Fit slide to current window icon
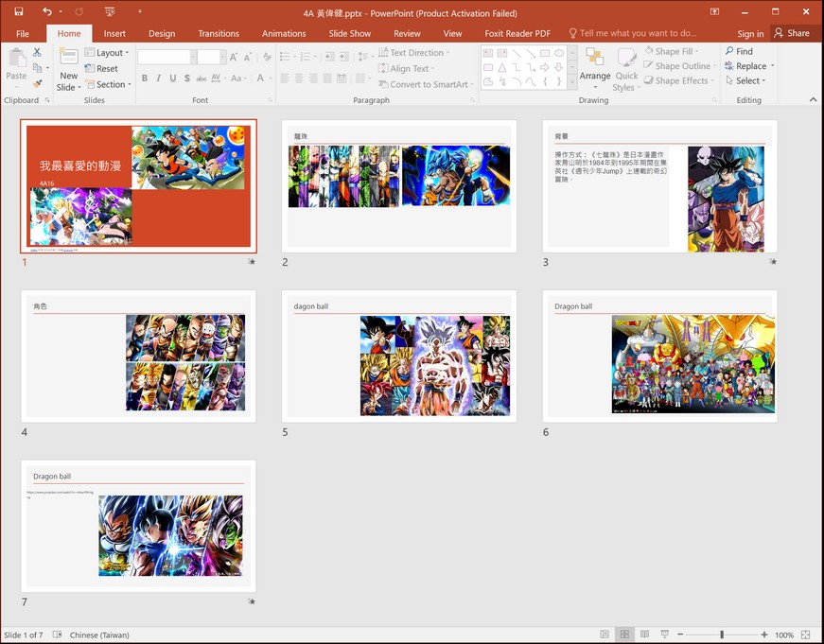Viewport: 824px width, 644px height. (806, 635)
